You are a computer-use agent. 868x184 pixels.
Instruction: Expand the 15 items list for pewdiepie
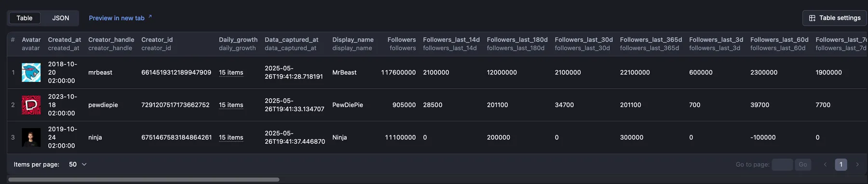(231, 105)
